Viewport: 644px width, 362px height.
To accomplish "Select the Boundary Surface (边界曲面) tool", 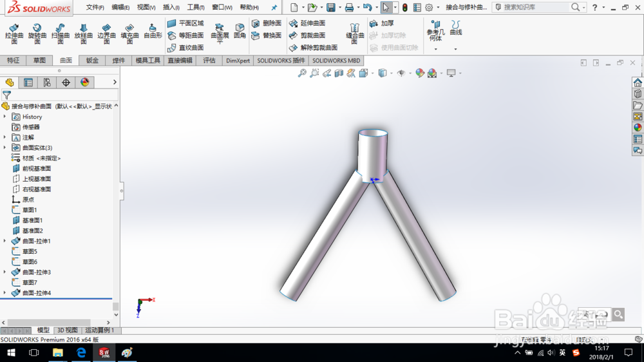I will [x=106, y=33].
